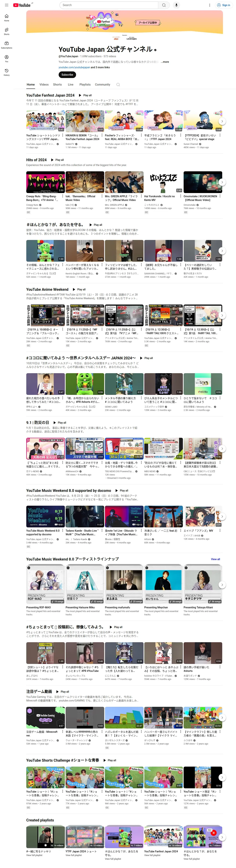236x868 pixels.
Task: Open Presenting Hatsune Miku playlist thumbnail
Action: pos(85,585)
